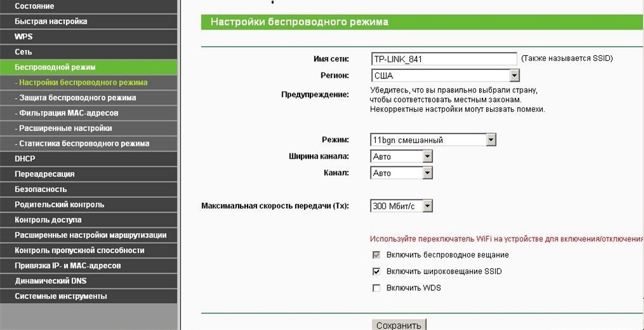644x330 pixels.
Task: Open Фильтрация MAC-адресов submenu
Action: click(89, 113)
